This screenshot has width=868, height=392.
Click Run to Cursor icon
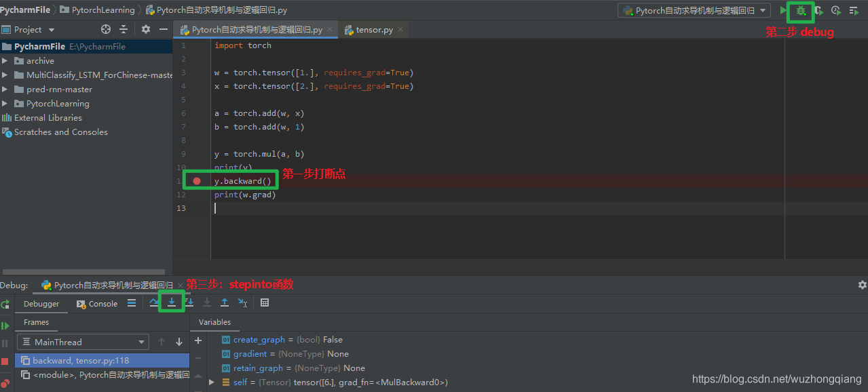(242, 302)
